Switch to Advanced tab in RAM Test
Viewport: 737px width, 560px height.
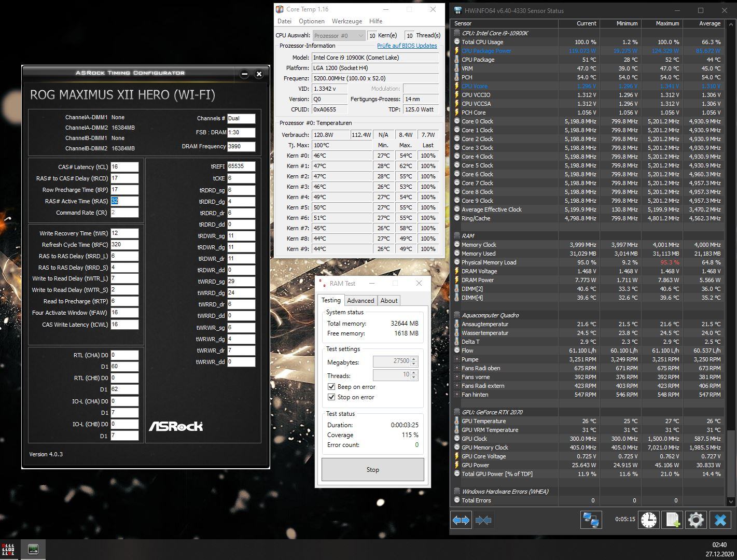[x=360, y=301]
